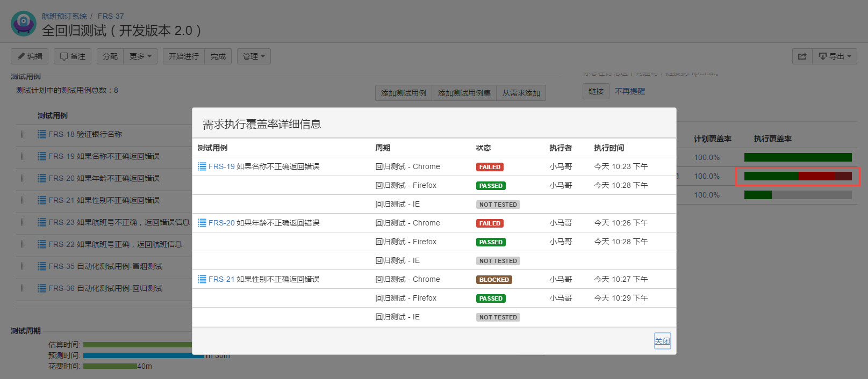Click the highlighted execution coverage bar

(798, 176)
